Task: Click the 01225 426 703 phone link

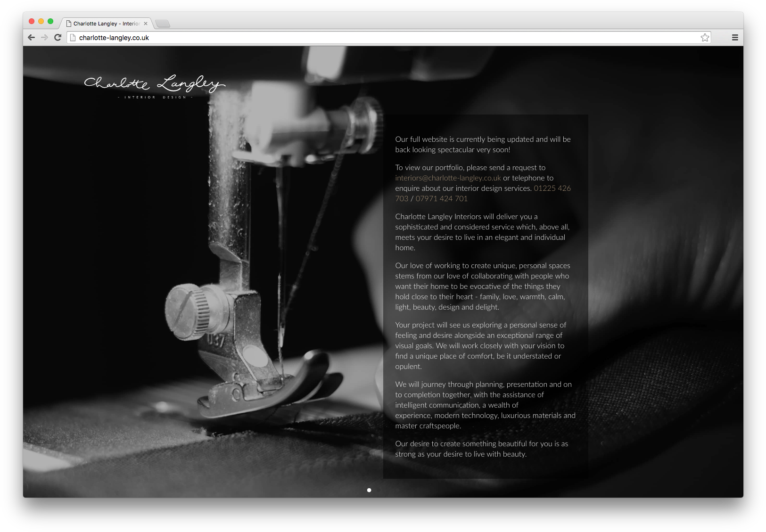Action: [x=552, y=188]
